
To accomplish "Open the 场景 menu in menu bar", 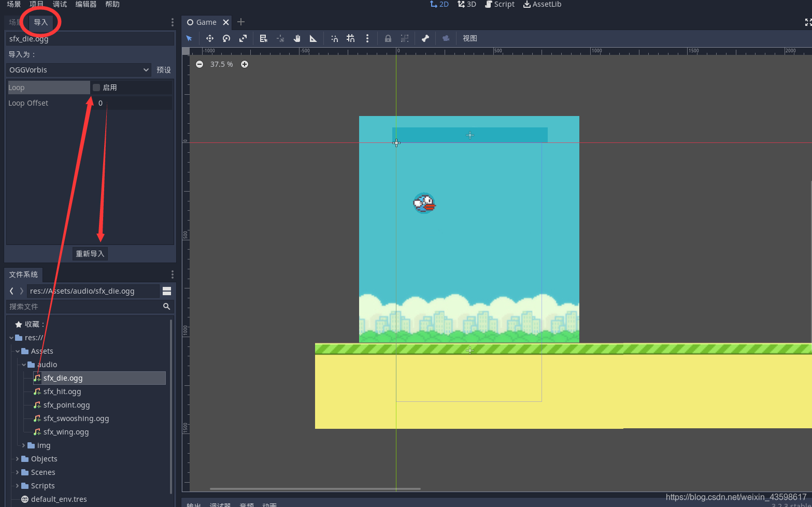I will click(x=14, y=4).
